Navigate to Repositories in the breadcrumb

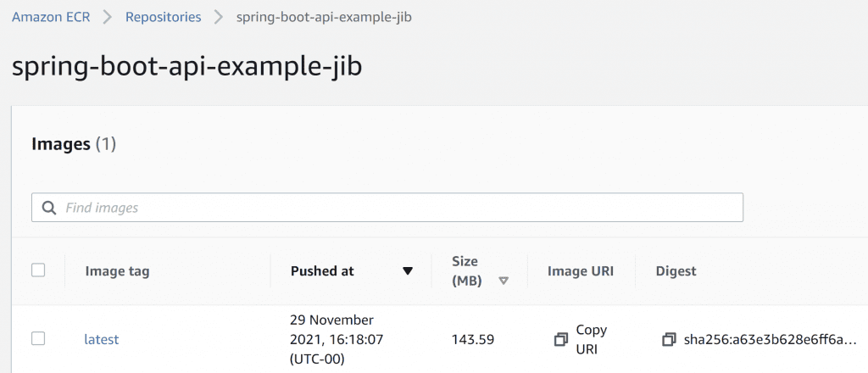point(164,16)
